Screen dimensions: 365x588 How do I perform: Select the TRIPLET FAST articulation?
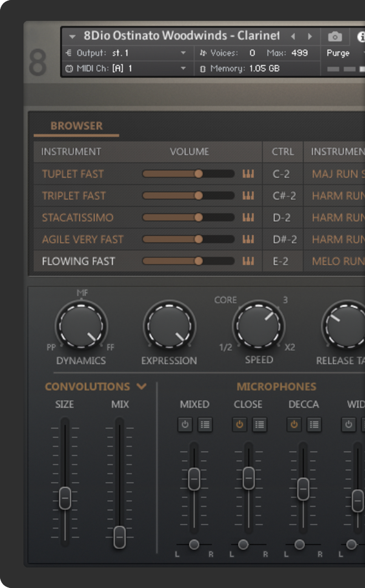pyautogui.click(x=74, y=196)
